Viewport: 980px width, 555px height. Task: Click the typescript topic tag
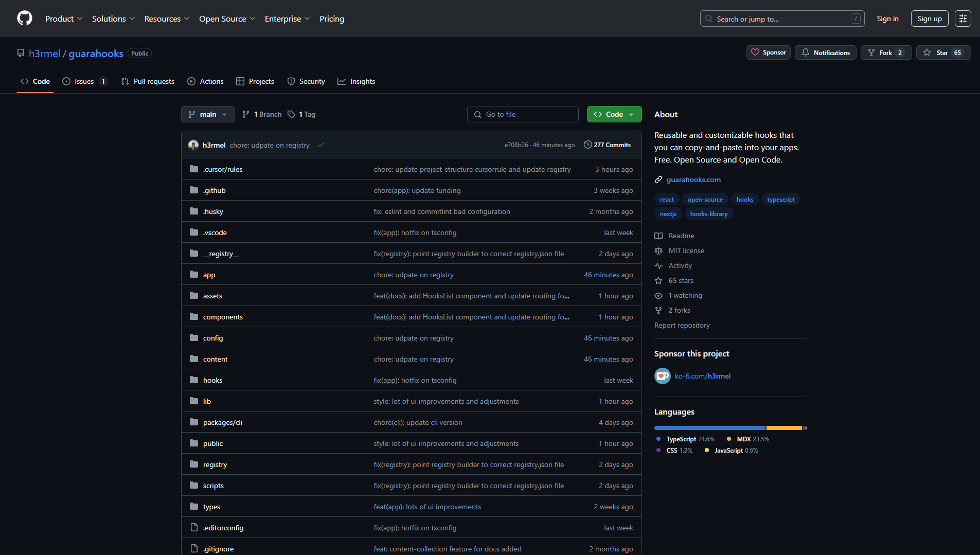[x=780, y=200]
